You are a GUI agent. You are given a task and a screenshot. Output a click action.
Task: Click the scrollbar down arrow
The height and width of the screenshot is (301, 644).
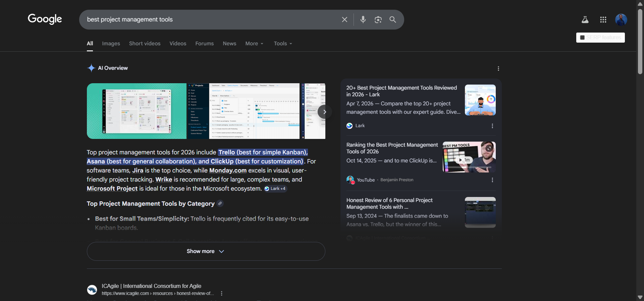coord(640,297)
